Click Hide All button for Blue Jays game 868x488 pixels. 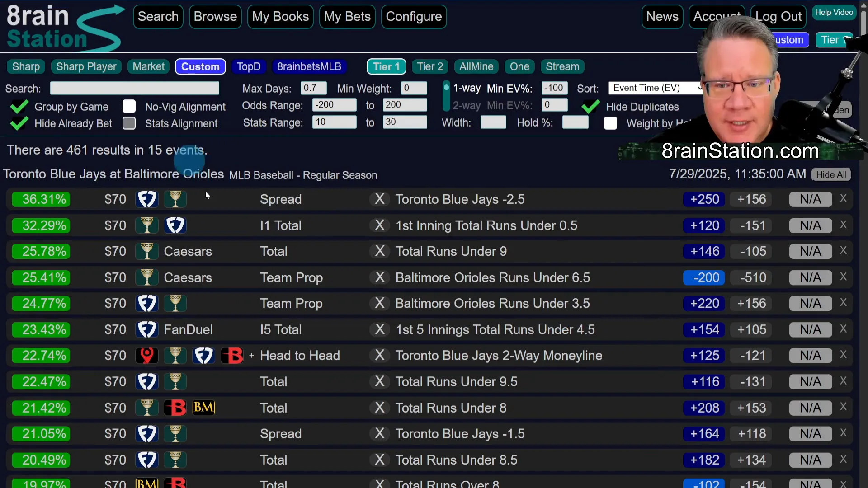(x=831, y=175)
